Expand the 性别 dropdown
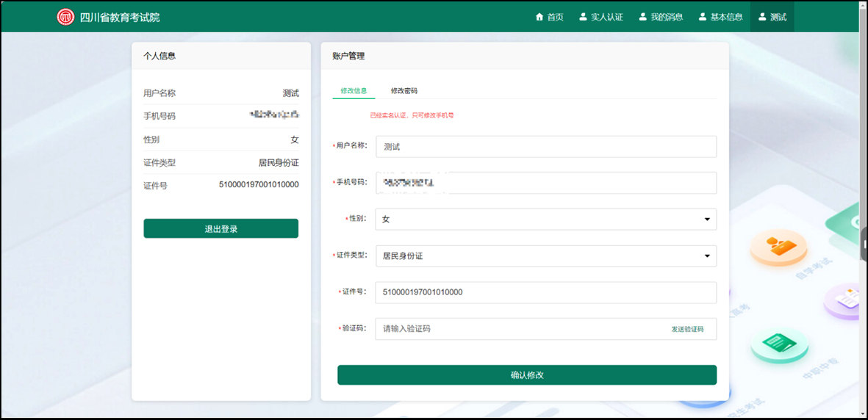Viewport: 868px width, 420px height. click(545, 219)
